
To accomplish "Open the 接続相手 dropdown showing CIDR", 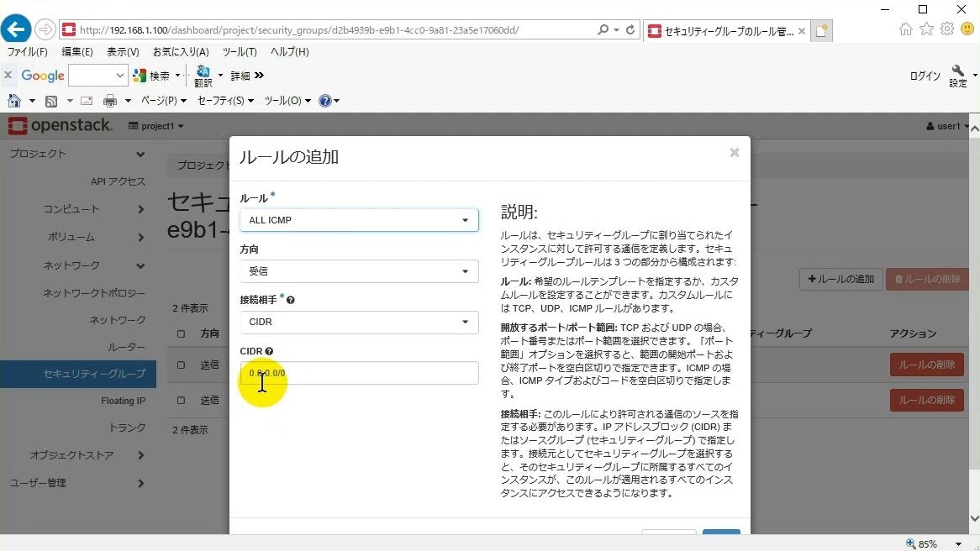I will 359,322.
